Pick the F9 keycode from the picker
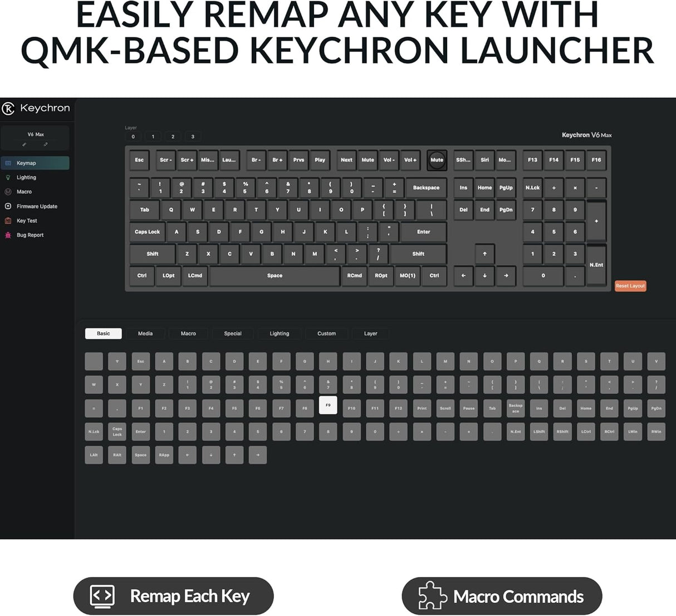Screen dimensions: 676x616 (x=328, y=405)
